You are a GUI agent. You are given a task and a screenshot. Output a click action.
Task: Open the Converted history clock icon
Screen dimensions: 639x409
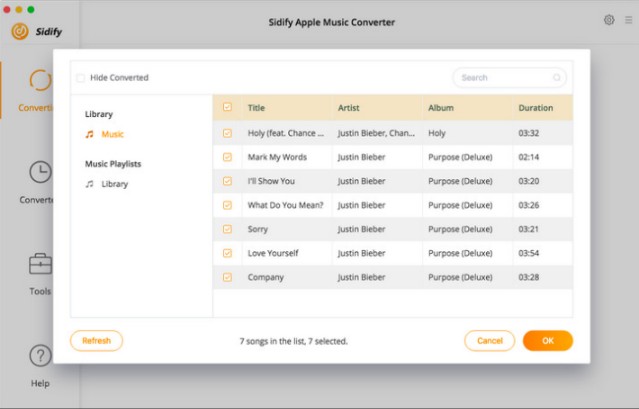tap(39, 172)
